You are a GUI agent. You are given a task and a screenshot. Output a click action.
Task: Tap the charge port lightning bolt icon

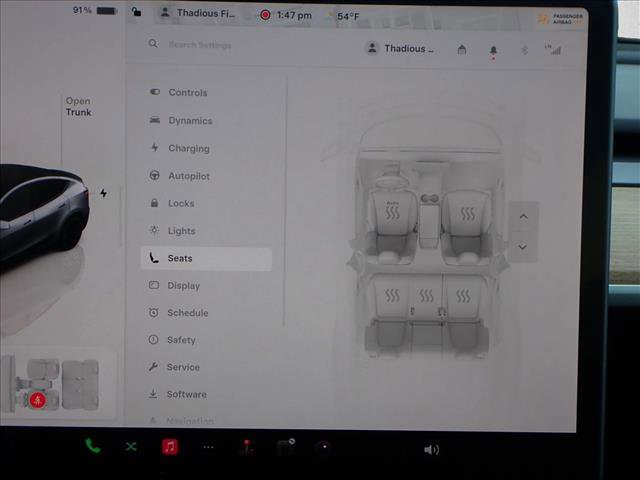[104, 193]
